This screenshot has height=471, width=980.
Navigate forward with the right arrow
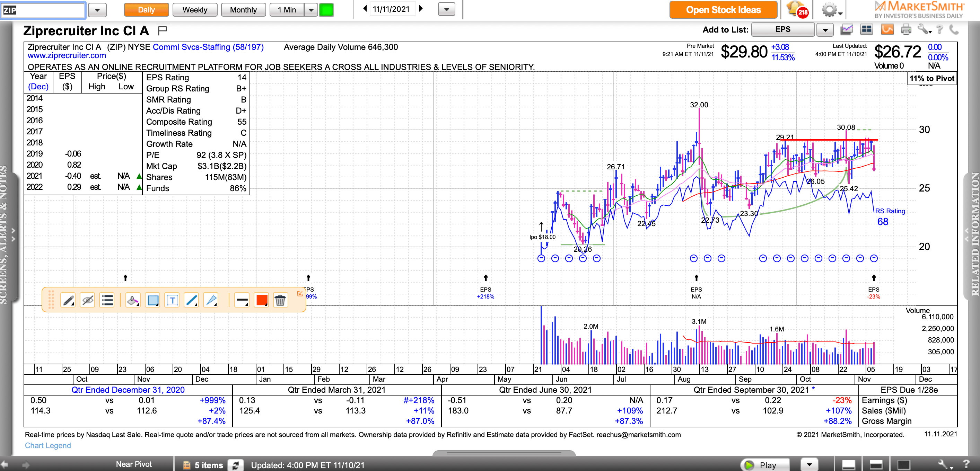(x=26, y=464)
